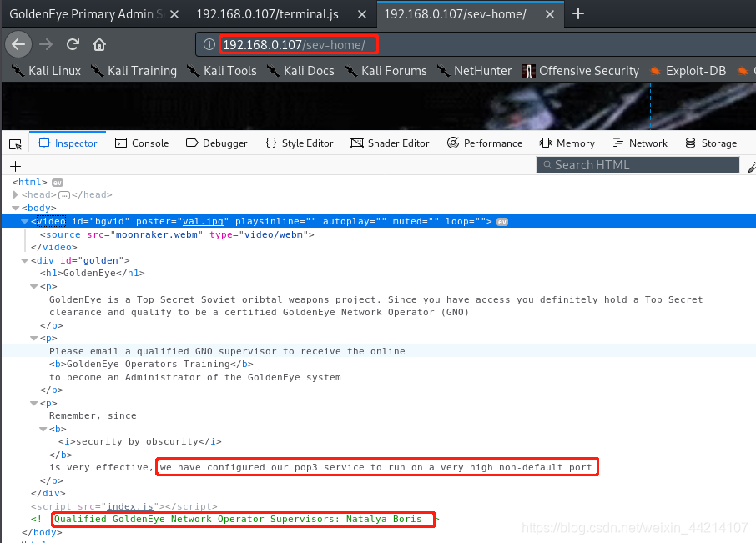
Task: Select the source moonraker.webm element row
Action: [177, 234]
